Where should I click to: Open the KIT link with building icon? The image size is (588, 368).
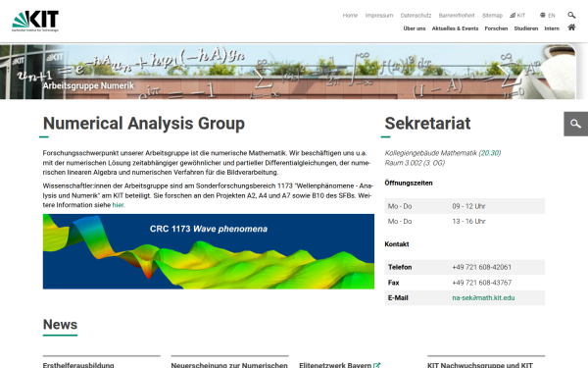[x=517, y=16]
